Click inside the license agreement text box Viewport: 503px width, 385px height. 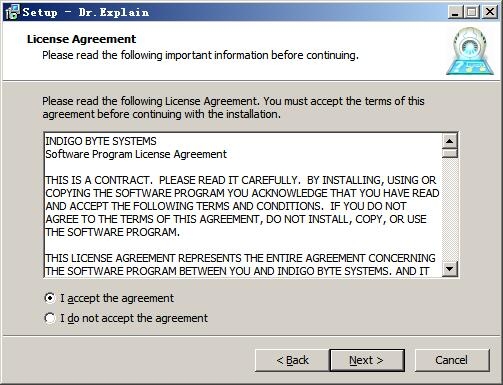(243, 205)
